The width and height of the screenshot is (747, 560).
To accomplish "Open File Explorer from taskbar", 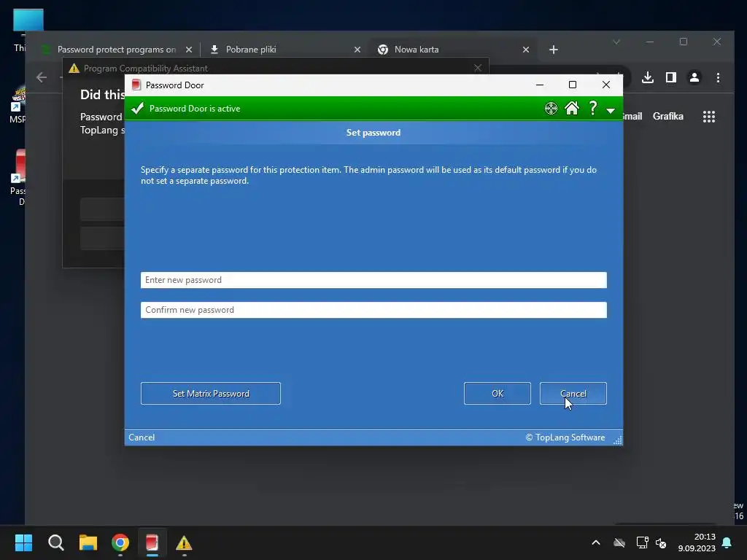I will [88, 542].
